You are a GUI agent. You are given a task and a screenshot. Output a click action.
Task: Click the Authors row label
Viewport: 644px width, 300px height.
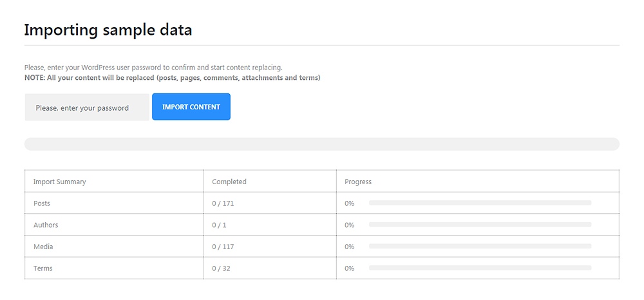(x=46, y=225)
